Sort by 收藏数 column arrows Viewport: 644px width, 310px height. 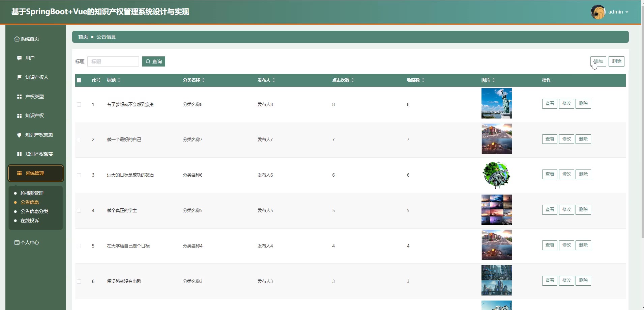pyautogui.click(x=423, y=80)
